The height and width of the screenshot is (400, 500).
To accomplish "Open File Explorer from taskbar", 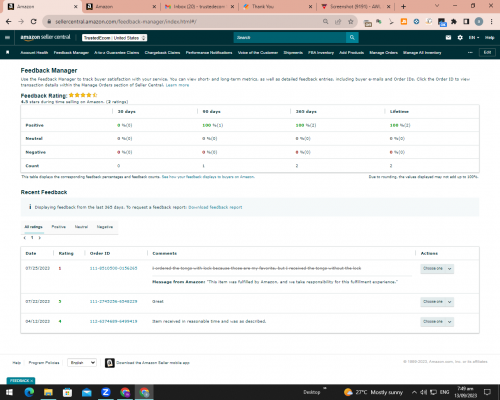I will 48,392.
